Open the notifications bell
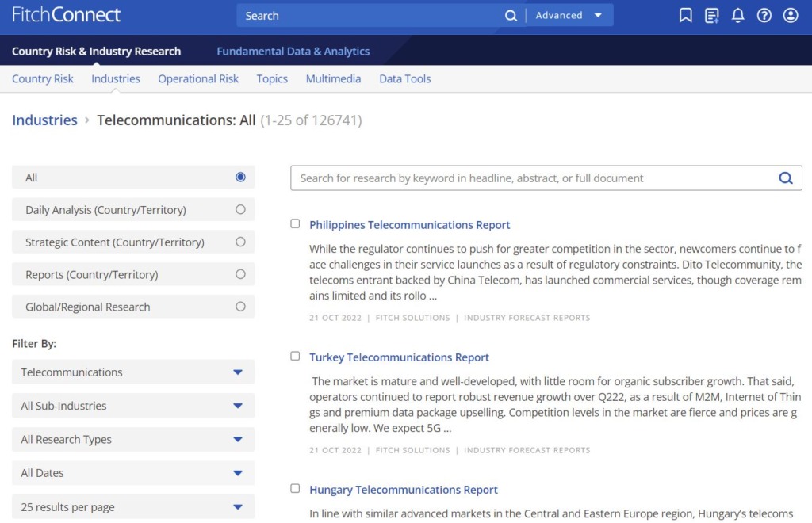Viewport: 812px width, 523px height. [738, 16]
